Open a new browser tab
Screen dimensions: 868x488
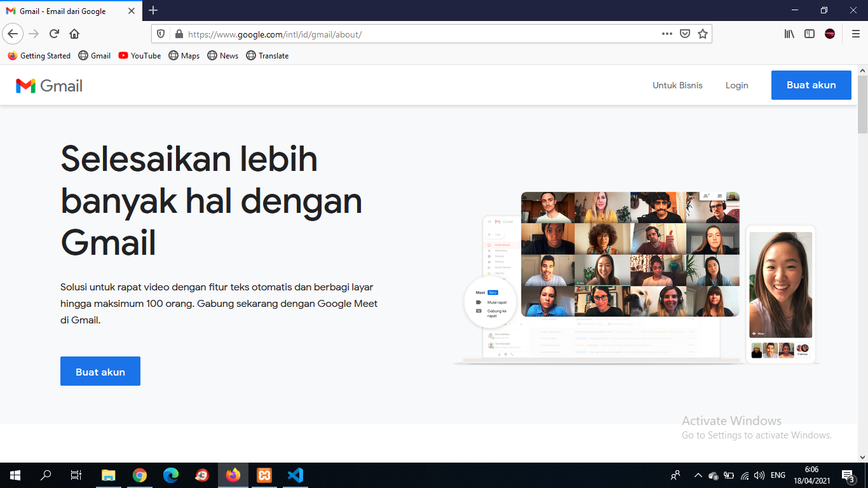click(153, 10)
